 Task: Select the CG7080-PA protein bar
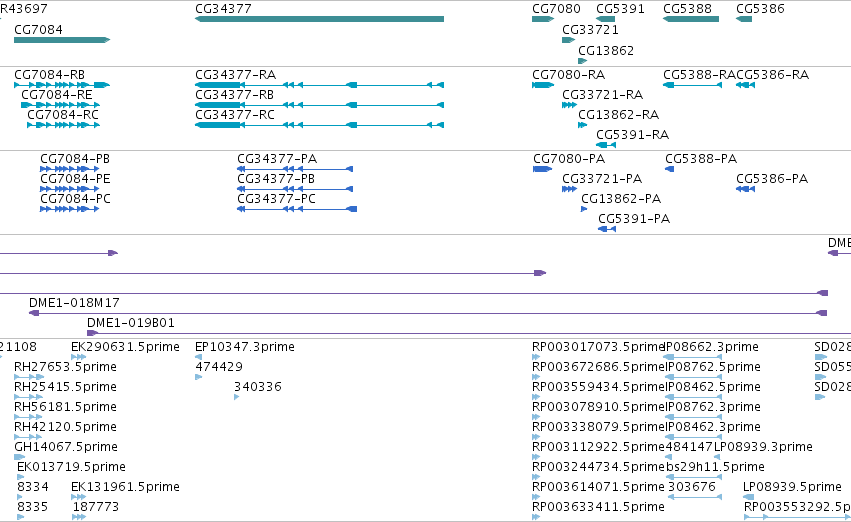click(x=542, y=169)
